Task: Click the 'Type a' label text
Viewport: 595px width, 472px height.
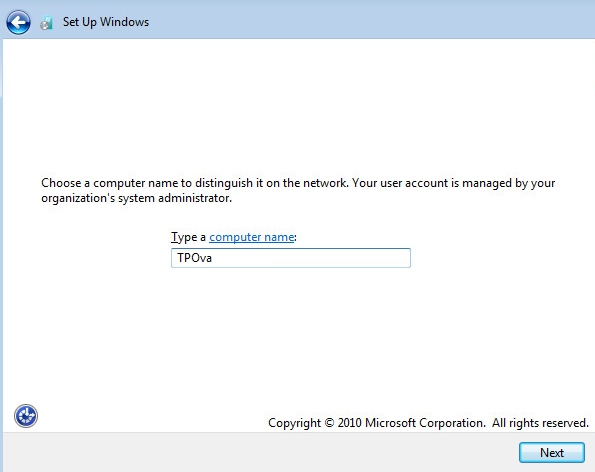Action: click(x=188, y=237)
